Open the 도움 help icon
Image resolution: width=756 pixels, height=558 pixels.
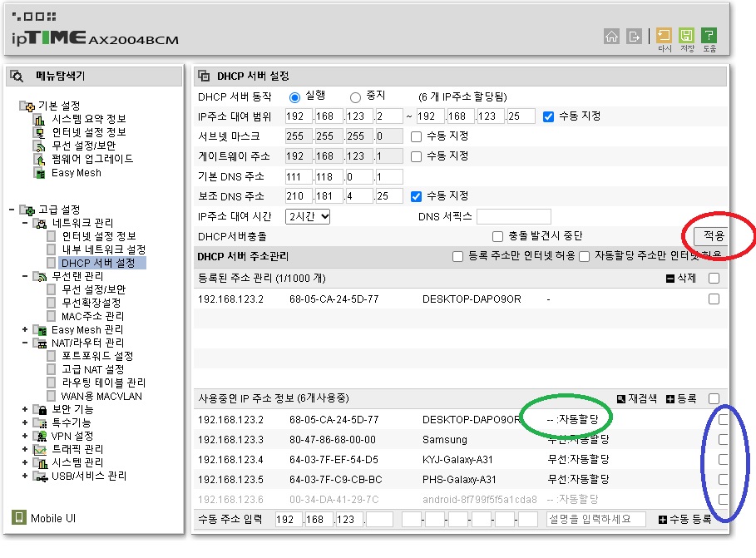click(x=709, y=35)
